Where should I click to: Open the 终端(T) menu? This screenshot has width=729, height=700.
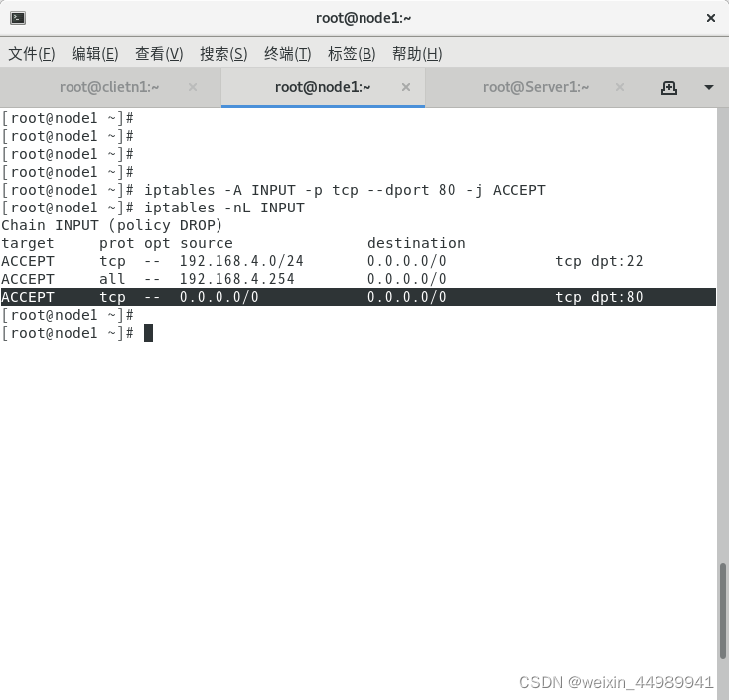click(x=287, y=54)
